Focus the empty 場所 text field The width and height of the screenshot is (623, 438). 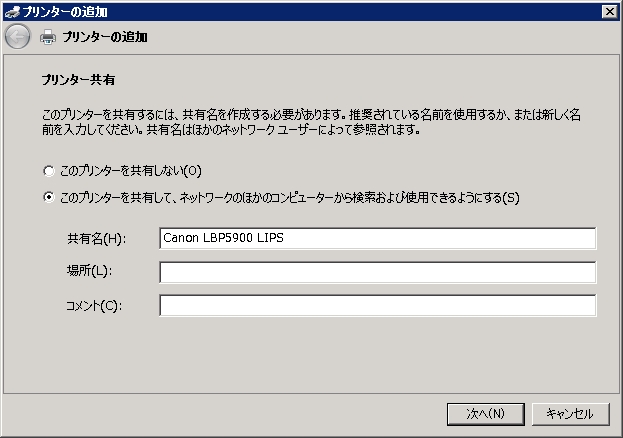coord(377,272)
